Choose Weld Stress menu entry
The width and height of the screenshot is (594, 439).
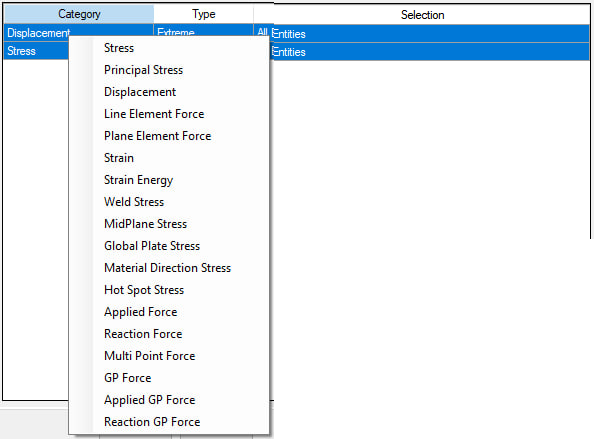pyautogui.click(x=169, y=202)
